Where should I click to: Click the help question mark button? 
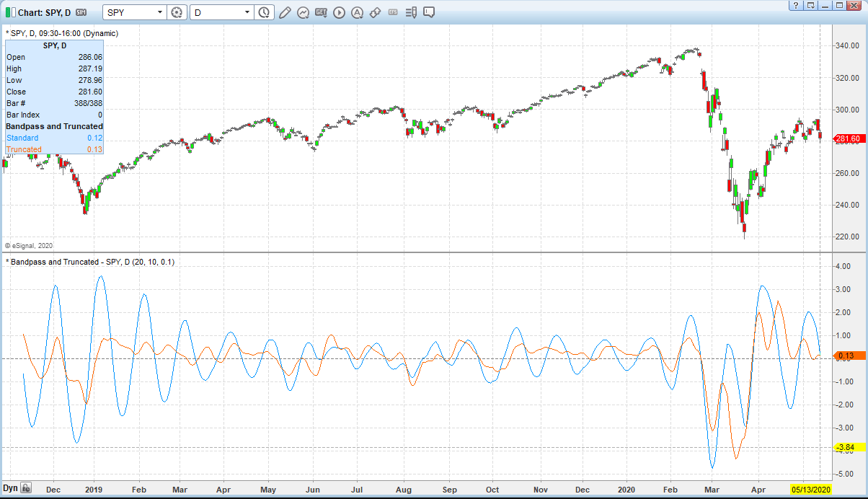tap(795, 5)
